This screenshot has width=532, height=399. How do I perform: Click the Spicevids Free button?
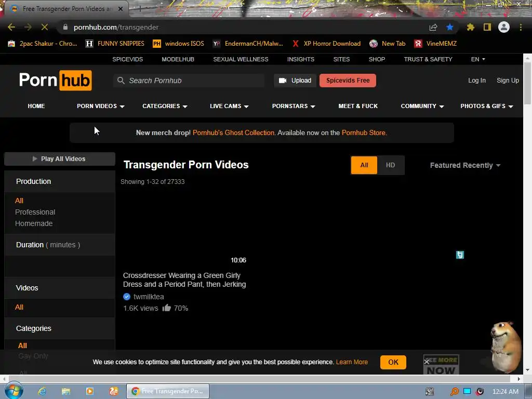point(348,81)
